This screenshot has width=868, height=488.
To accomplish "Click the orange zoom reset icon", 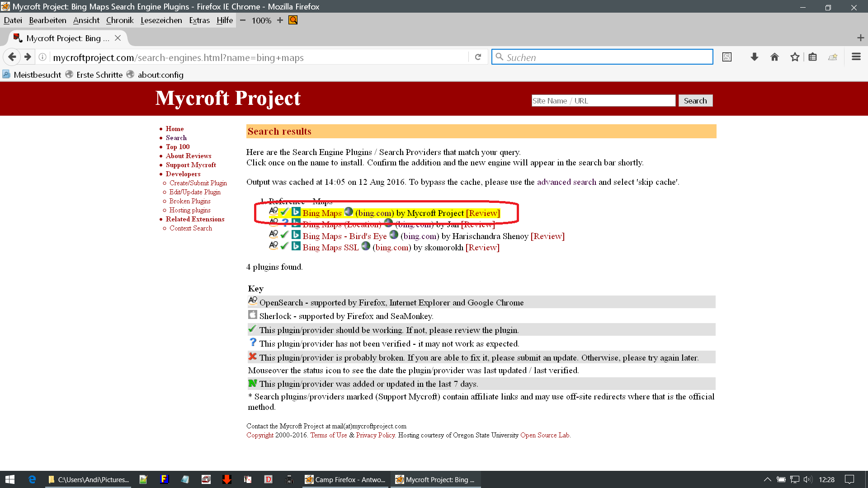I will (x=293, y=20).
